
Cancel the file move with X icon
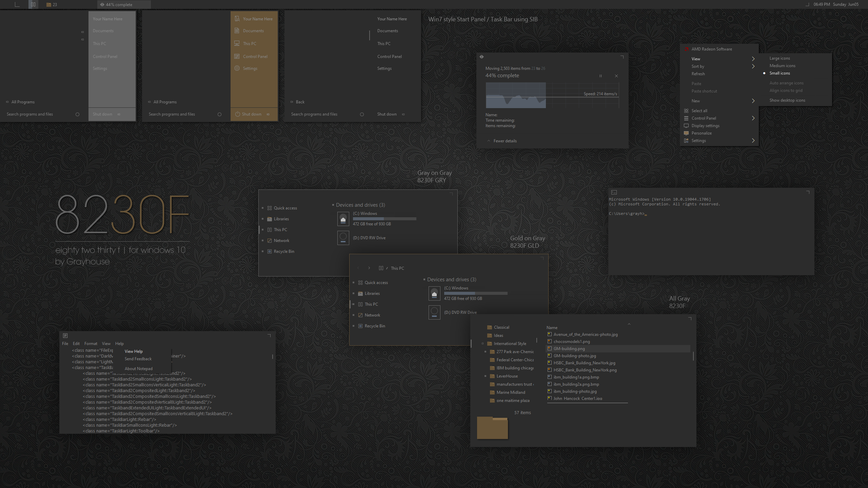(616, 76)
